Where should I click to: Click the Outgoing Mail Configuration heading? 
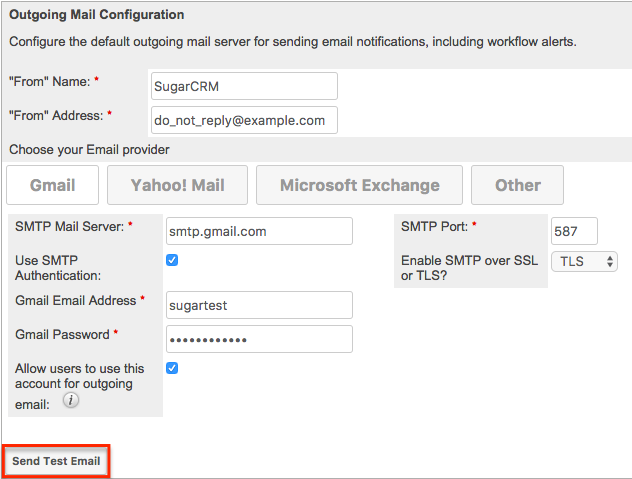coord(97,15)
